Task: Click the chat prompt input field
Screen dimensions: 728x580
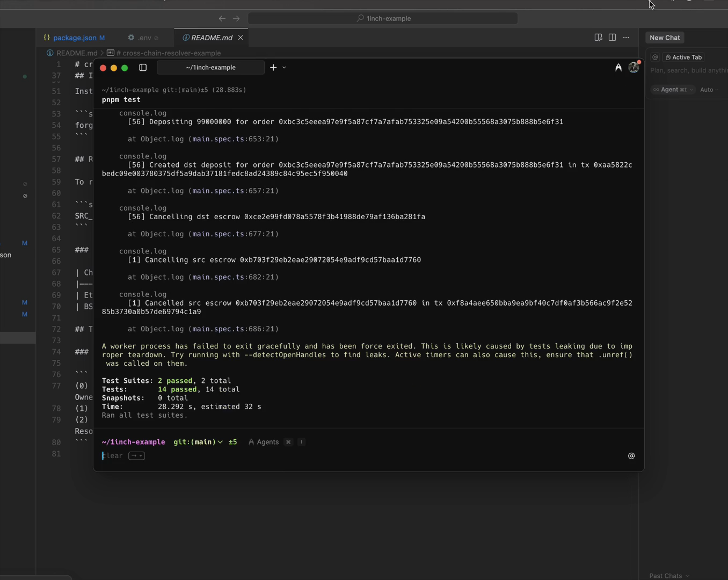Action: coord(689,70)
